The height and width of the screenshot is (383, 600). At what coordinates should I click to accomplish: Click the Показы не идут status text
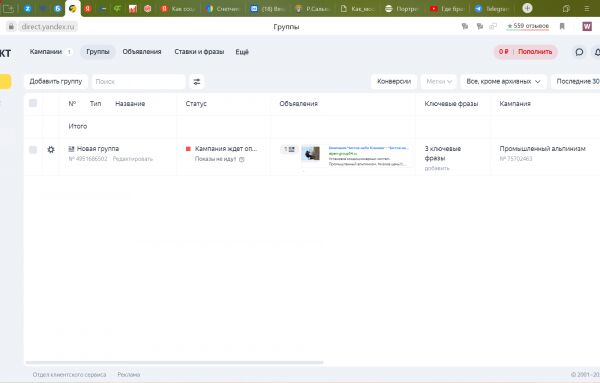click(x=215, y=159)
